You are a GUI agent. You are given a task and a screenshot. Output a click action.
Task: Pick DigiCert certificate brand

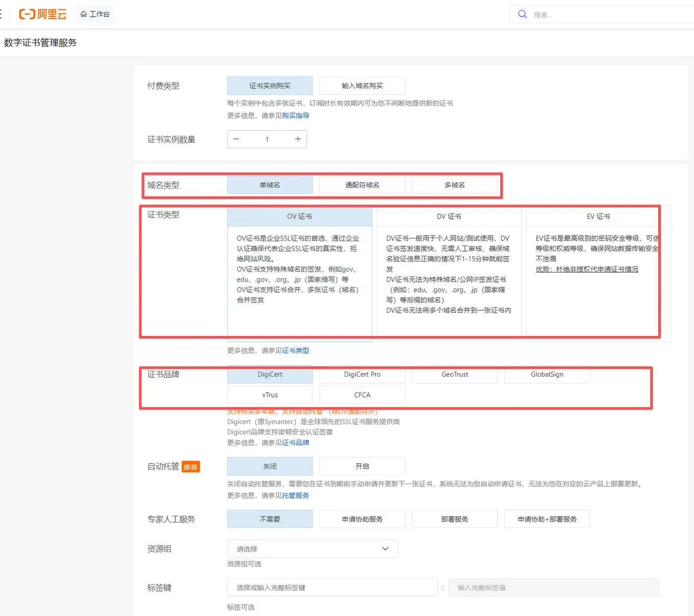pos(270,374)
